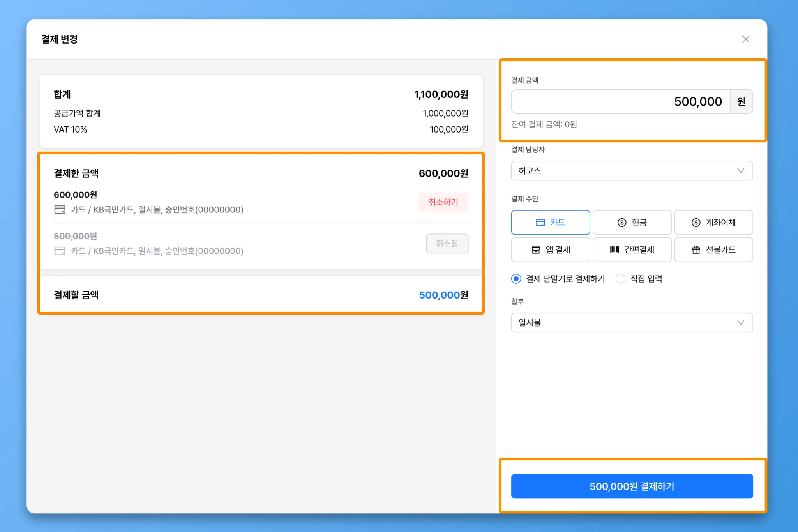The image size is (798, 532).
Task: Select the 카드 payment method button
Action: pos(550,223)
